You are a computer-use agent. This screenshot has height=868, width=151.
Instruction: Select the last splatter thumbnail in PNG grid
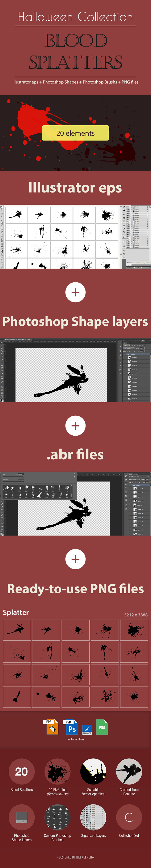pos(134,697)
